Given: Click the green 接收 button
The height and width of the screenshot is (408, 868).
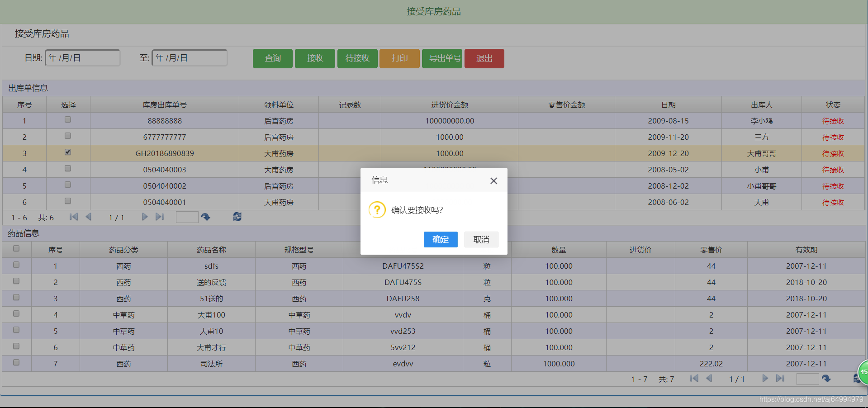Looking at the screenshot, I should click(x=315, y=58).
